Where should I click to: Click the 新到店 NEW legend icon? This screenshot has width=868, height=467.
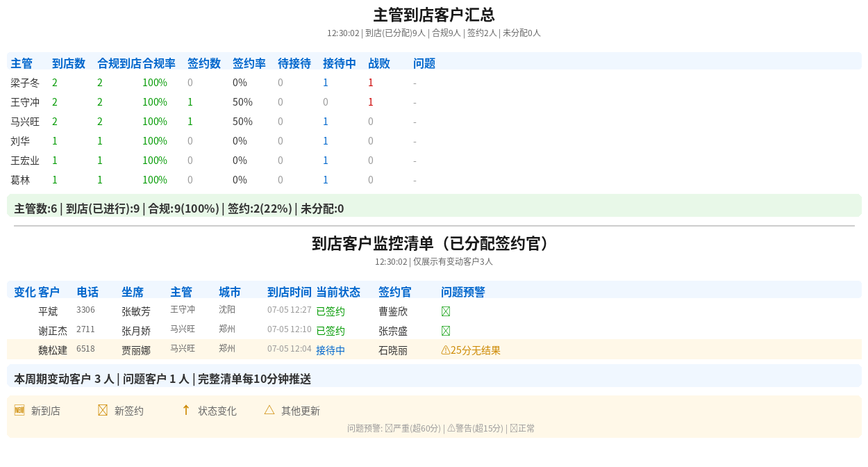[x=19, y=410]
